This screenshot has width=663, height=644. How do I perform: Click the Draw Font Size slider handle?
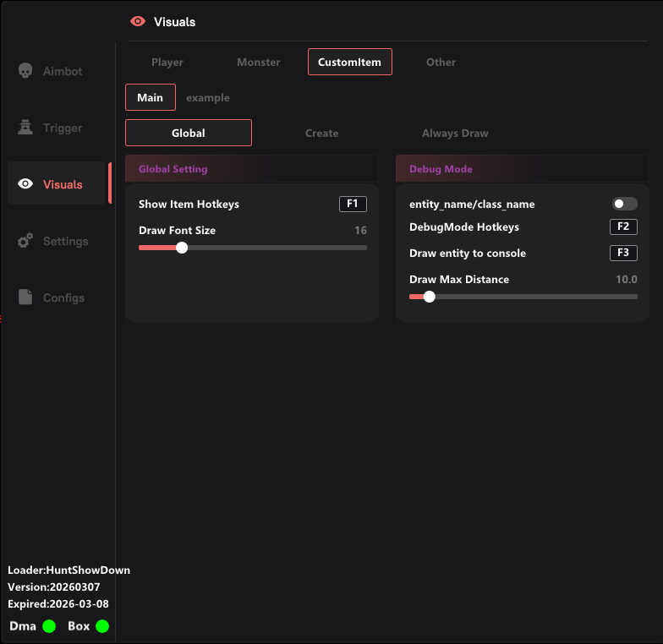[x=181, y=248]
